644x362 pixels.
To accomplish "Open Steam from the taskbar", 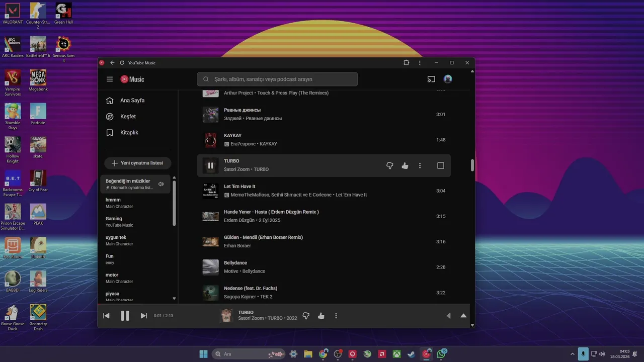I will tap(412, 354).
